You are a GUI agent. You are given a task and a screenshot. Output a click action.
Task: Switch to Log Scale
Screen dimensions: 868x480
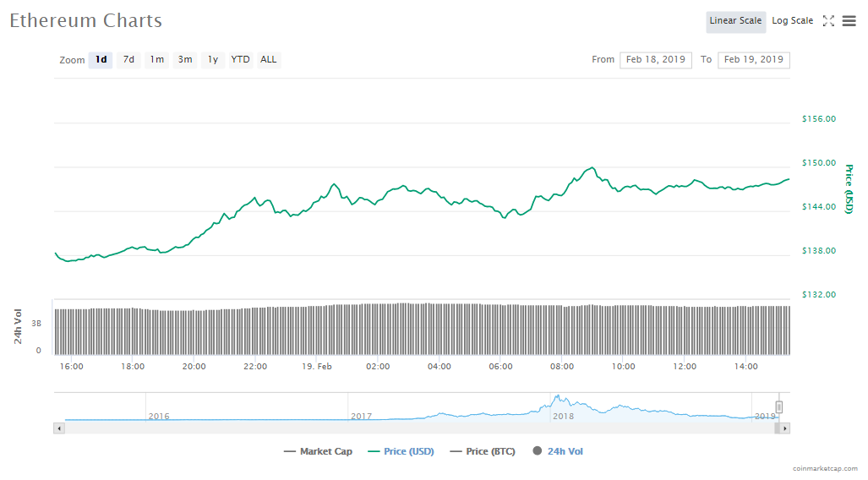(x=792, y=21)
